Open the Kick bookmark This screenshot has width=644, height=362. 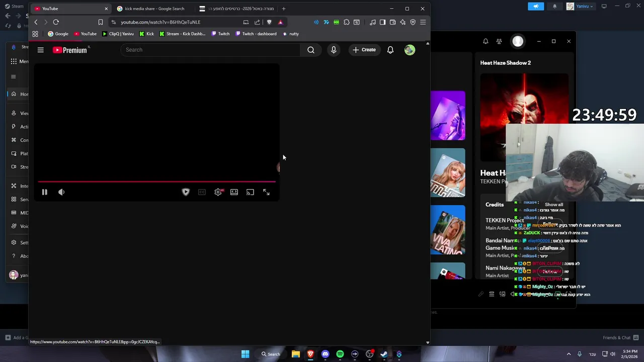point(146,34)
